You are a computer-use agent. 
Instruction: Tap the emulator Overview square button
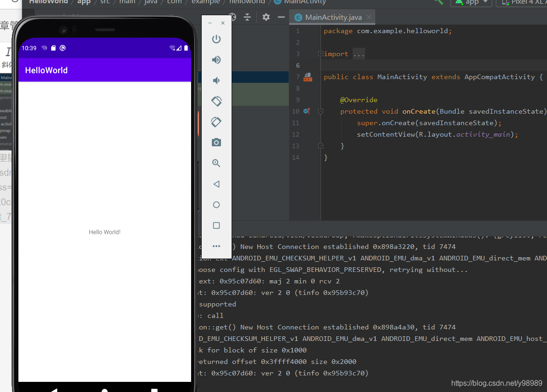pyautogui.click(x=216, y=225)
